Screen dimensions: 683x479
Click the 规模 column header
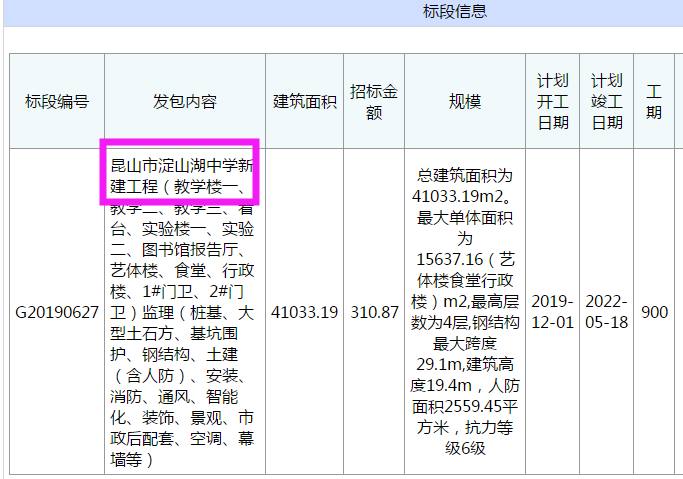click(465, 101)
